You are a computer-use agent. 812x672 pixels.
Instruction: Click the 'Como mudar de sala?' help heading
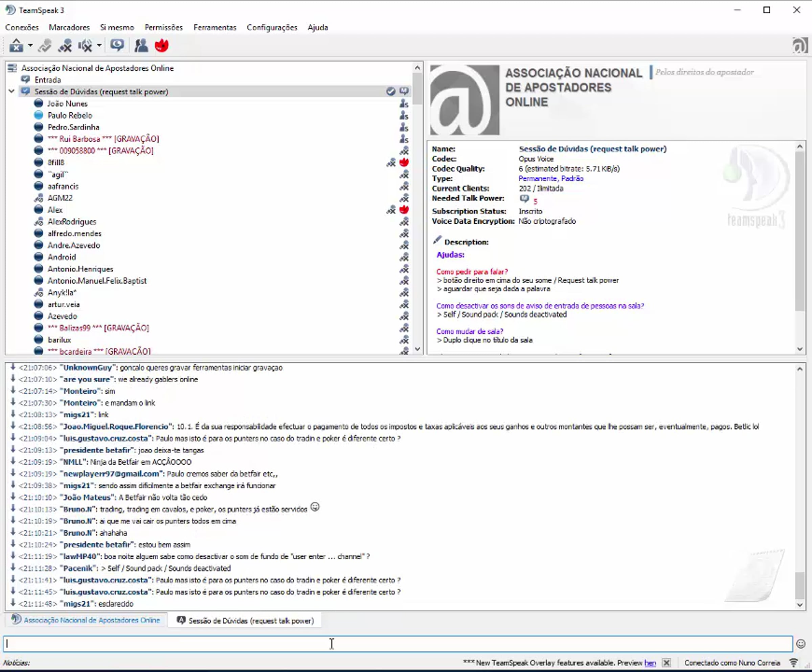click(x=469, y=331)
